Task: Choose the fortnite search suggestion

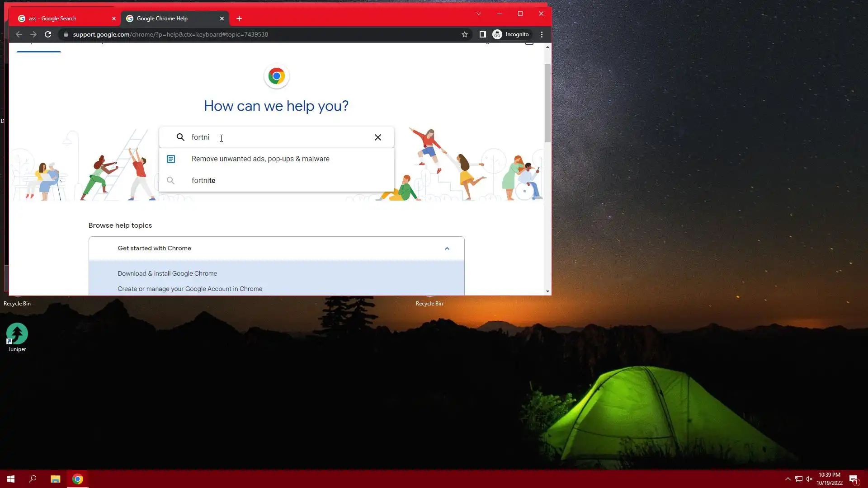Action: pyautogui.click(x=203, y=181)
